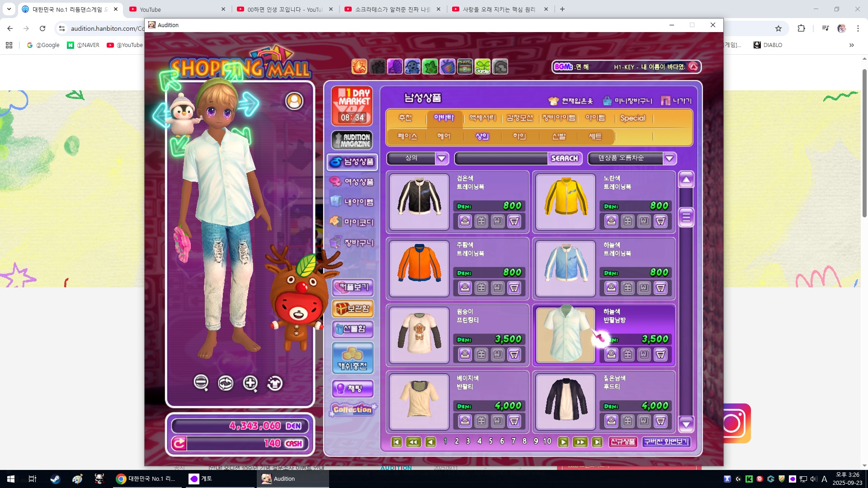Image resolution: width=868 pixels, height=488 pixels.
Task: Zoom out the avatar preview
Action: pyautogui.click(x=201, y=383)
